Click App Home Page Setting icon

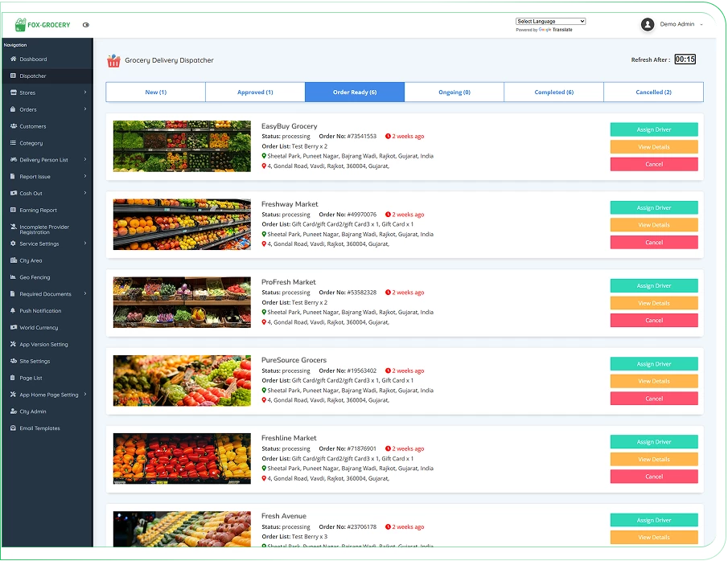click(x=13, y=395)
